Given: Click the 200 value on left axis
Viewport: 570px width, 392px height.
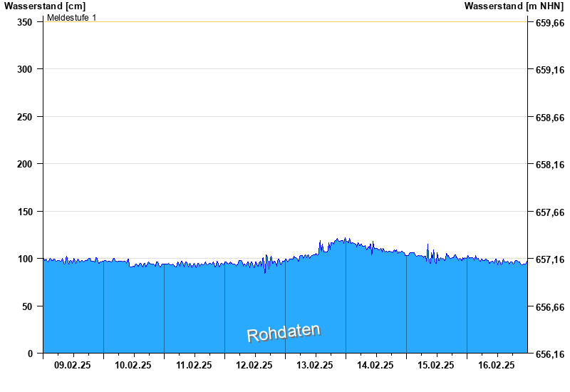Looking at the screenshot, I should (25, 164).
